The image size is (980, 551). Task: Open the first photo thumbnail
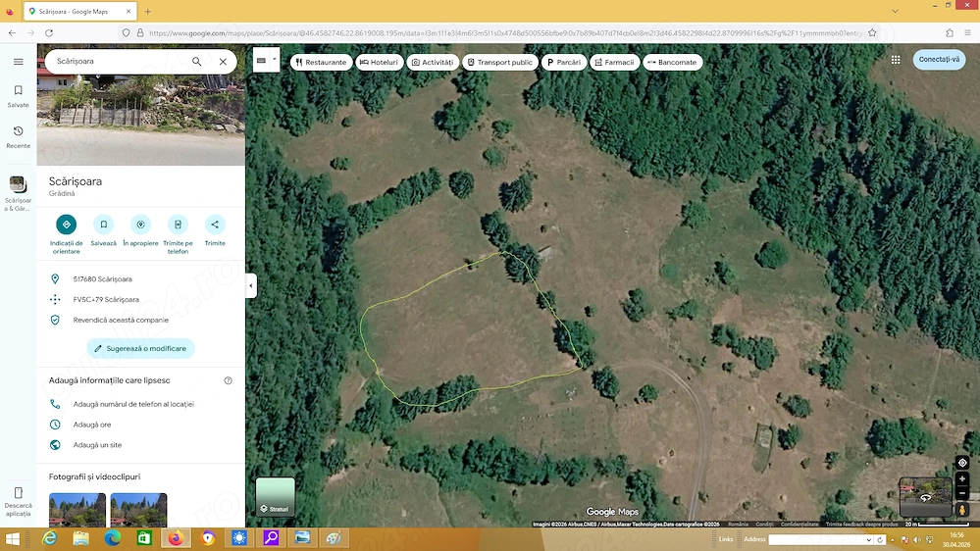tap(77, 510)
